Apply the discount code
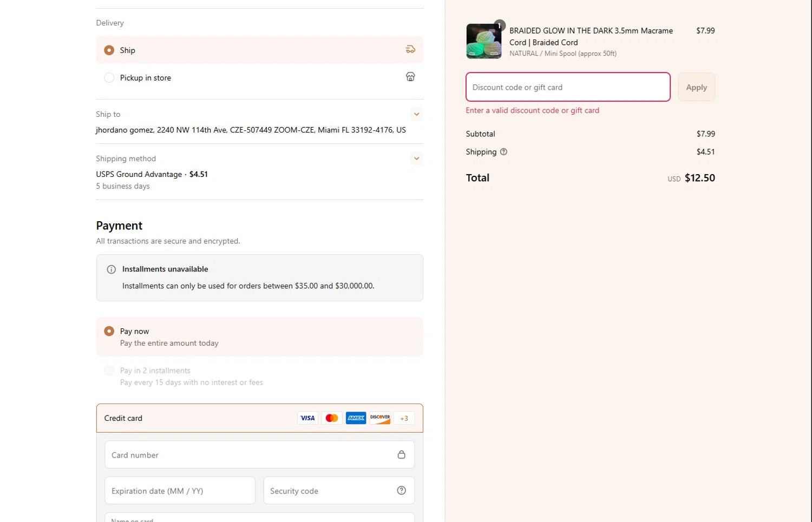The width and height of the screenshot is (812, 522). pos(696,87)
